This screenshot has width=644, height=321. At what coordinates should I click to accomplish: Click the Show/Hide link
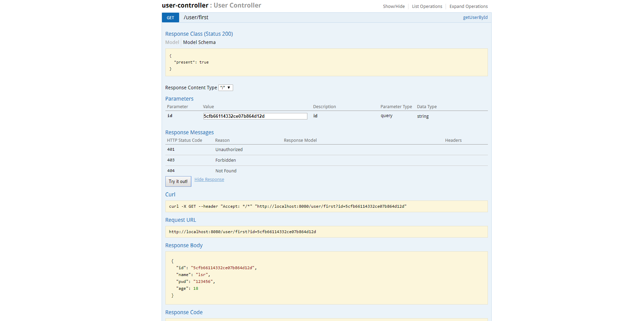pos(394,7)
